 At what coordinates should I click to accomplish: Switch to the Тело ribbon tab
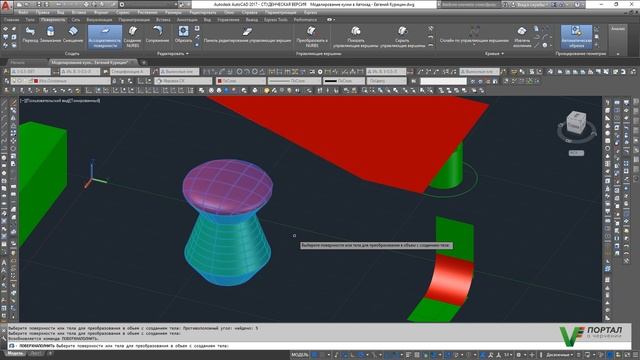point(30,20)
